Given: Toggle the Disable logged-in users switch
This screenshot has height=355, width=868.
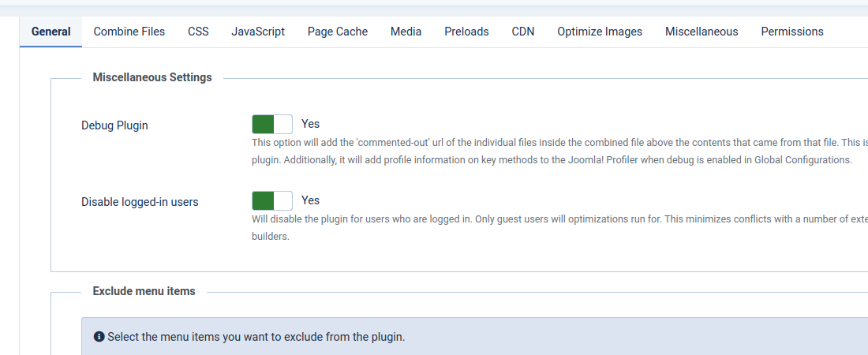Looking at the screenshot, I should (x=271, y=200).
